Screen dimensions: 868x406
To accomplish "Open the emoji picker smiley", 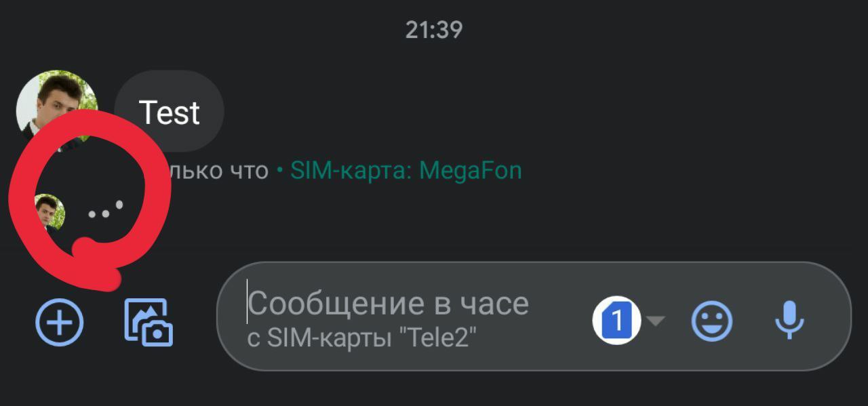I will coord(712,321).
